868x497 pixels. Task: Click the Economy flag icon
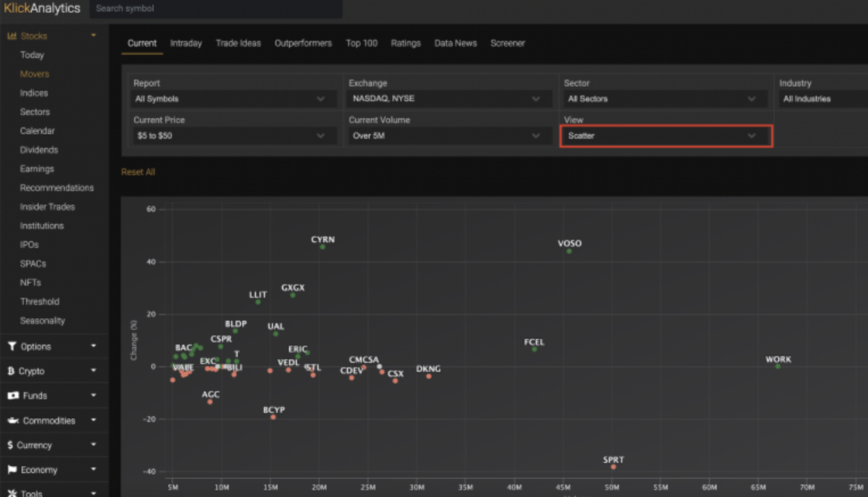click(12, 469)
